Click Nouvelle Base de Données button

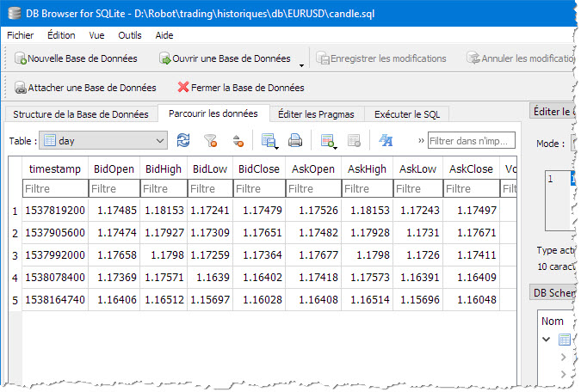(76, 58)
